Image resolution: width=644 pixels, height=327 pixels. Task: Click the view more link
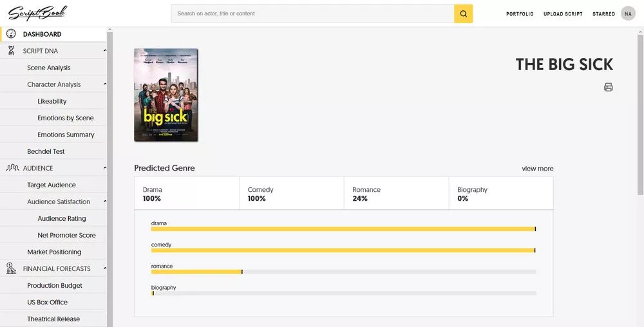pos(537,169)
